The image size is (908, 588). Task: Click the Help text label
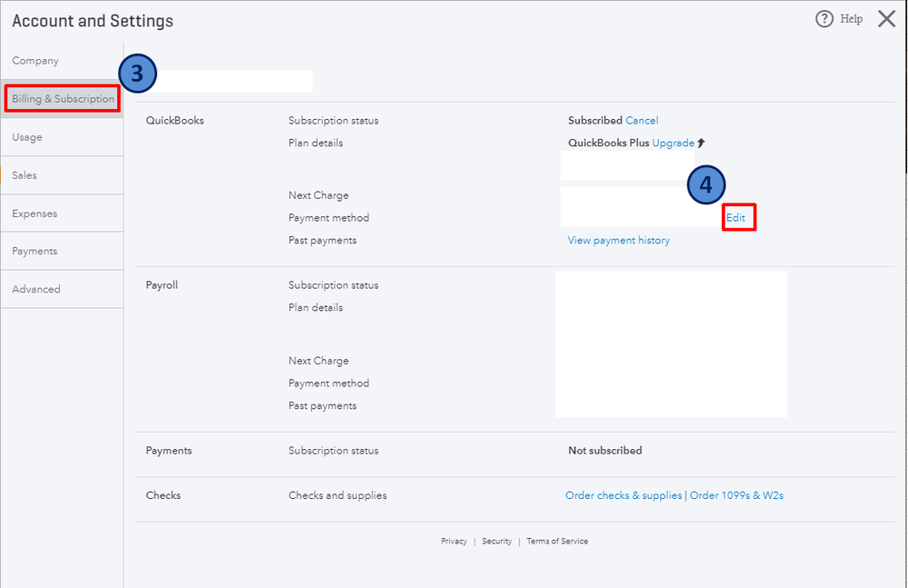click(852, 19)
